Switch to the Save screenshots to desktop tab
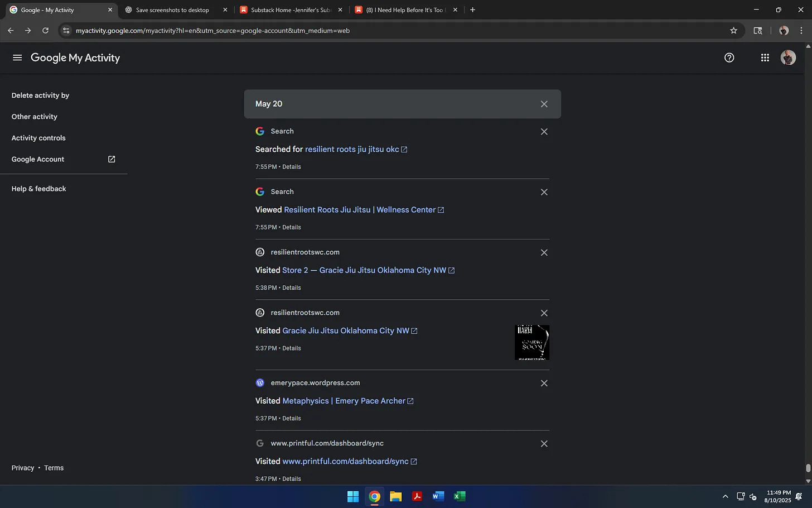Viewport: 812px width, 508px height. [x=172, y=10]
